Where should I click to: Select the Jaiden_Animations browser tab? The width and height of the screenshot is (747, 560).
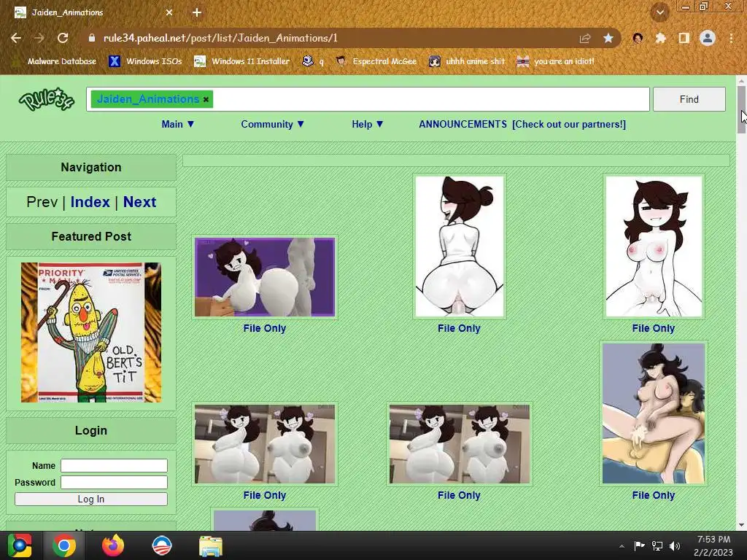[93, 12]
